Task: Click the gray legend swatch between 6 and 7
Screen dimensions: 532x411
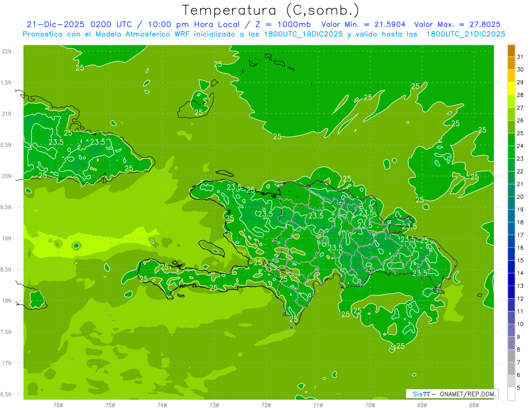Action: click(x=511, y=368)
